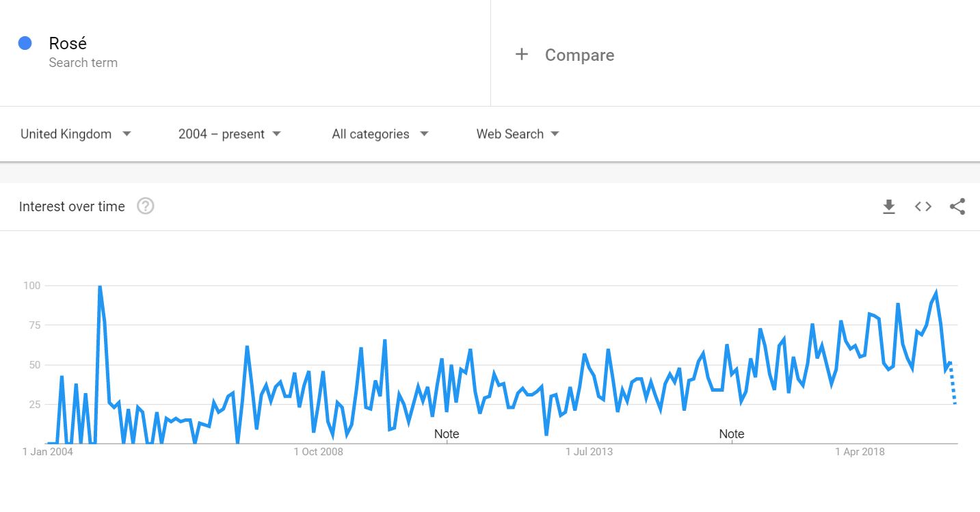Download the Interest over time data
The width and height of the screenshot is (980, 512).
[x=888, y=206]
